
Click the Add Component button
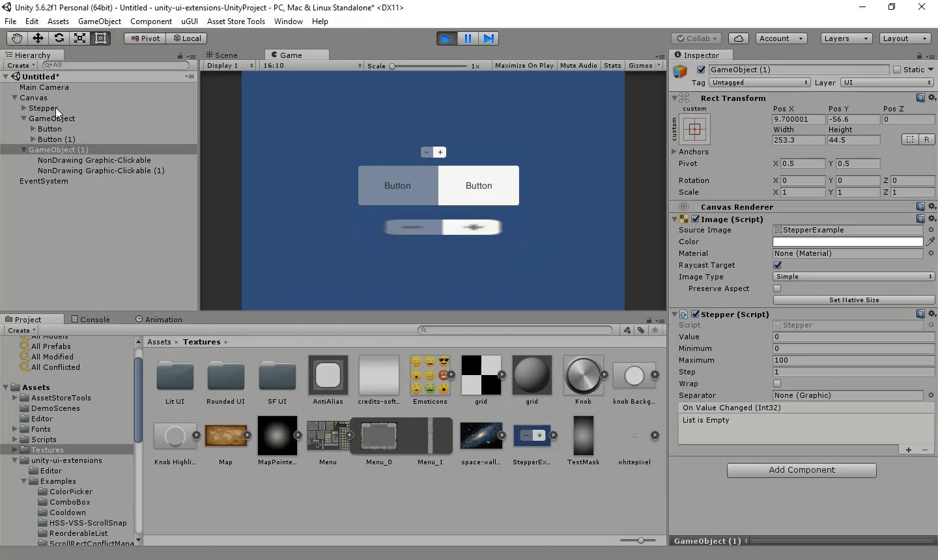801,470
